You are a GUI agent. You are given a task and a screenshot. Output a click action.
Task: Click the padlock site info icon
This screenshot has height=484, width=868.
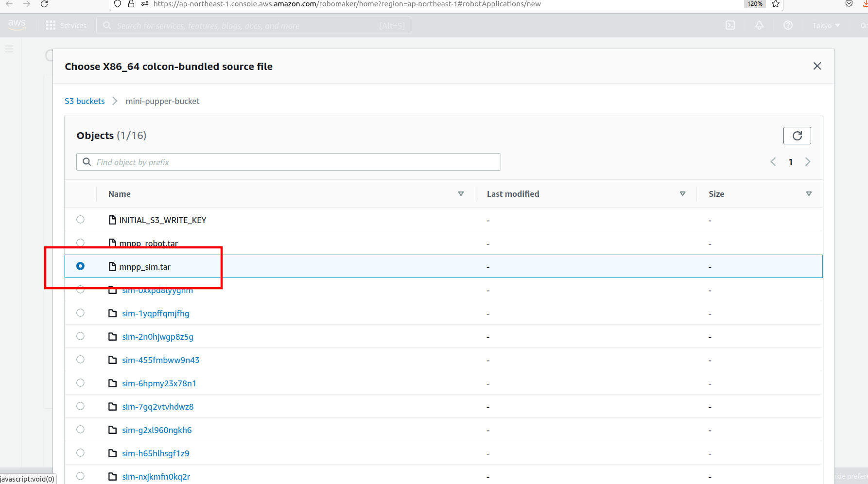click(131, 4)
